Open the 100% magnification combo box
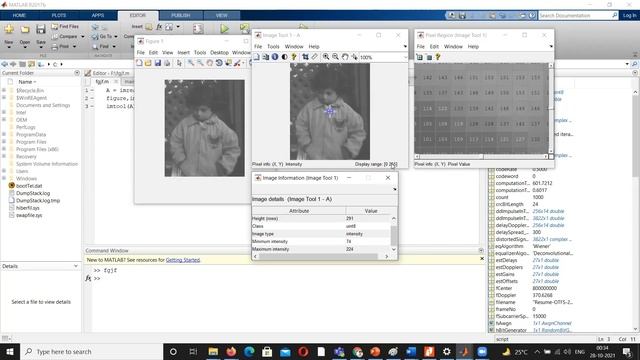The height and width of the screenshot is (360, 640). click(x=383, y=58)
